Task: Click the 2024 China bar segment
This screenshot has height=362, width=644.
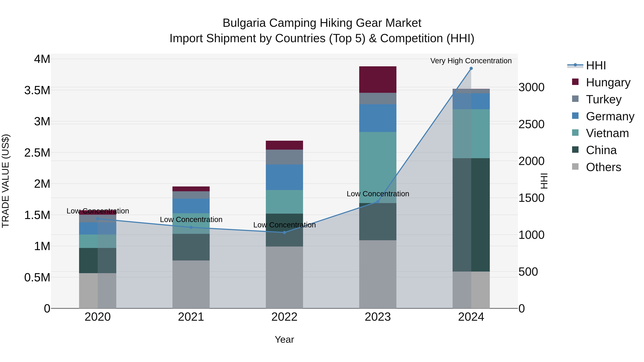Action: pyautogui.click(x=471, y=215)
